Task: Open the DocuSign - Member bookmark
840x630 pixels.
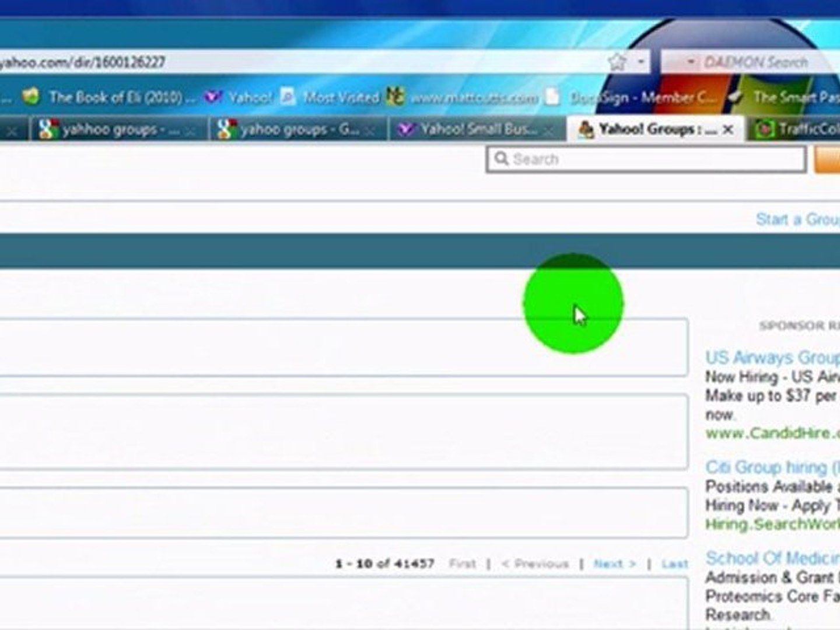Action: pos(642,97)
